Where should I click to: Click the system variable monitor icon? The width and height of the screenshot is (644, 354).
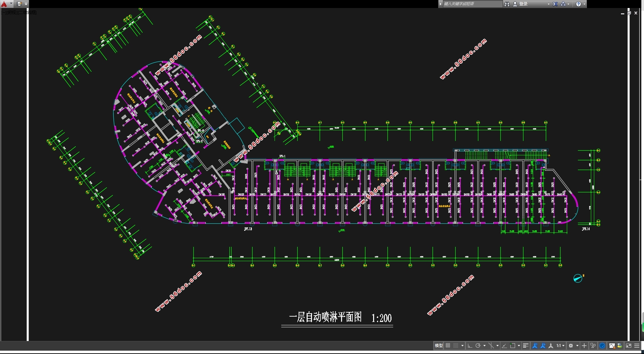[620, 346]
